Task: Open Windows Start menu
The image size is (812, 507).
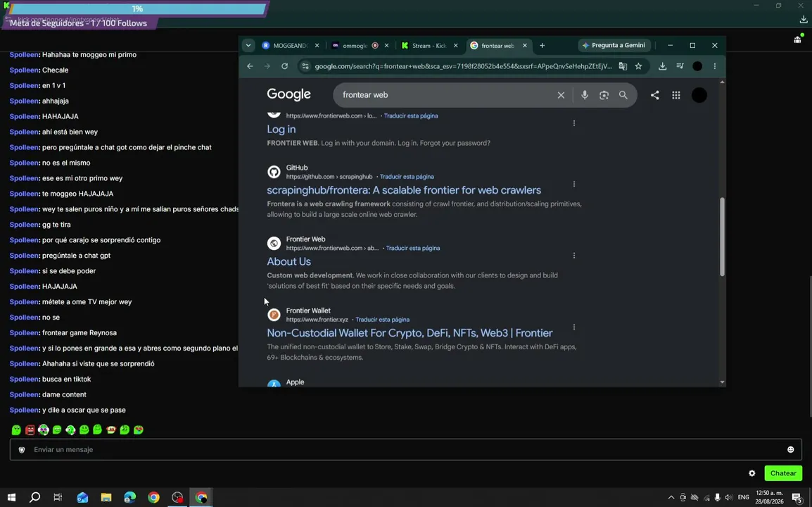Action: click(x=11, y=497)
